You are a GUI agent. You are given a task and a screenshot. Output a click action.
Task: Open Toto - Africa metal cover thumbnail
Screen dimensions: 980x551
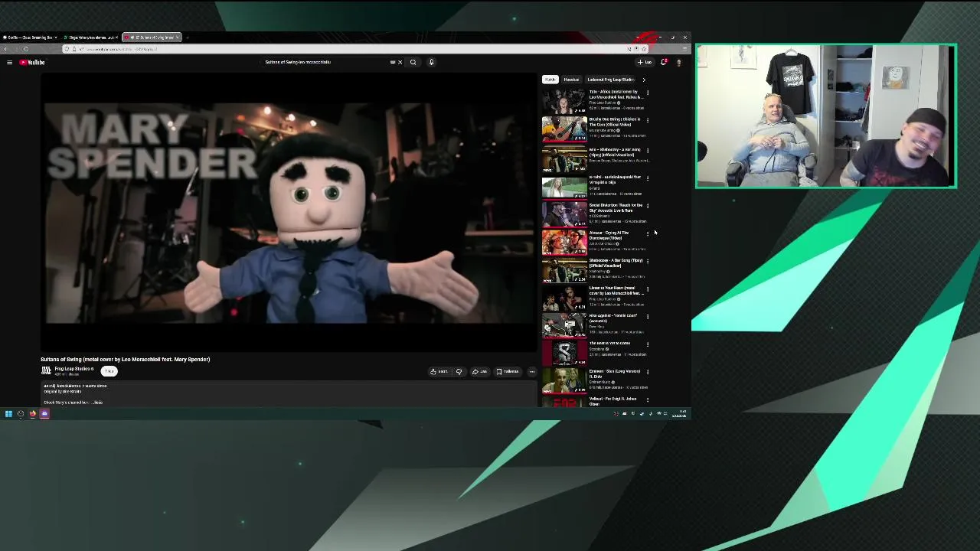564,101
